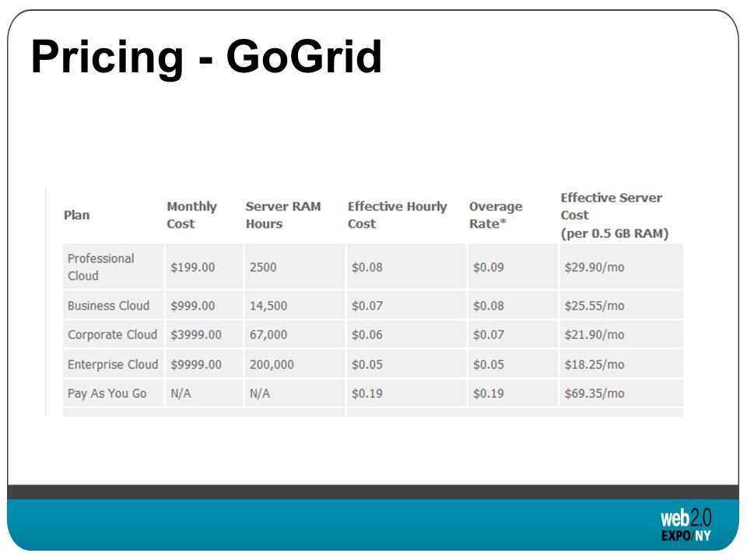The width and height of the screenshot is (747, 560).
Task: Click the '$21.90/mo' server cost cell
Action: (x=622, y=334)
